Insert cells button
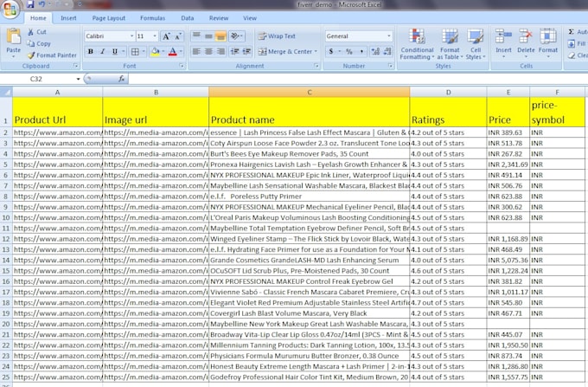Viewport: 588px width, 387px height. point(503,43)
